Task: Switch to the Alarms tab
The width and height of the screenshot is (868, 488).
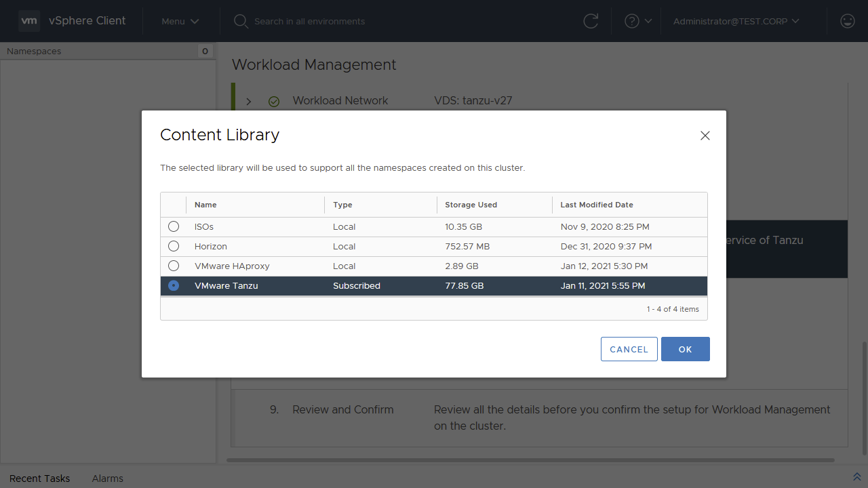Action: click(x=108, y=479)
